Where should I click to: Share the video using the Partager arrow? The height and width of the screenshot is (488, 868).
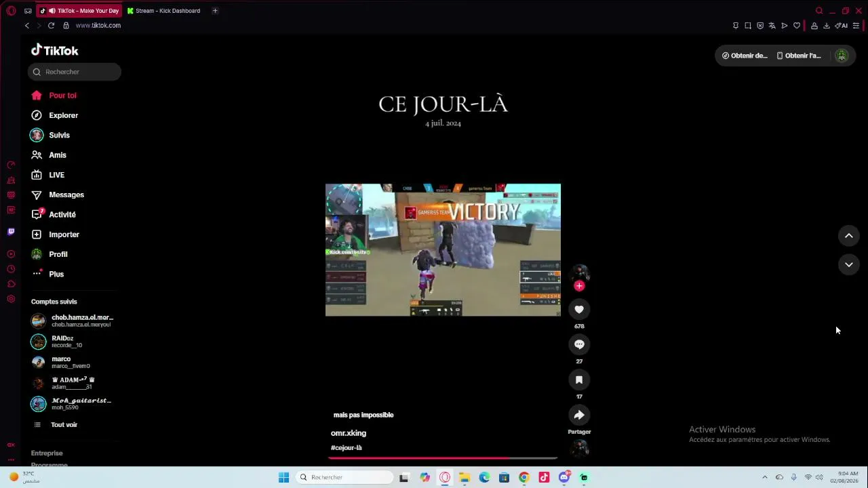(x=579, y=415)
